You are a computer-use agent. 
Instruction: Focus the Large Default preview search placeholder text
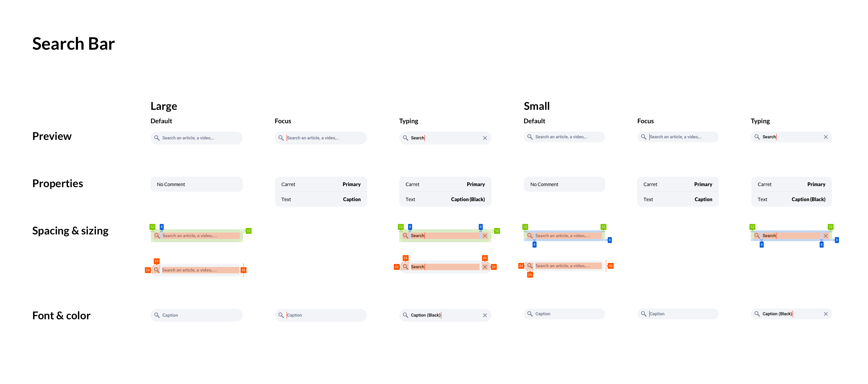pyautogui.click(x=188, y=138)
